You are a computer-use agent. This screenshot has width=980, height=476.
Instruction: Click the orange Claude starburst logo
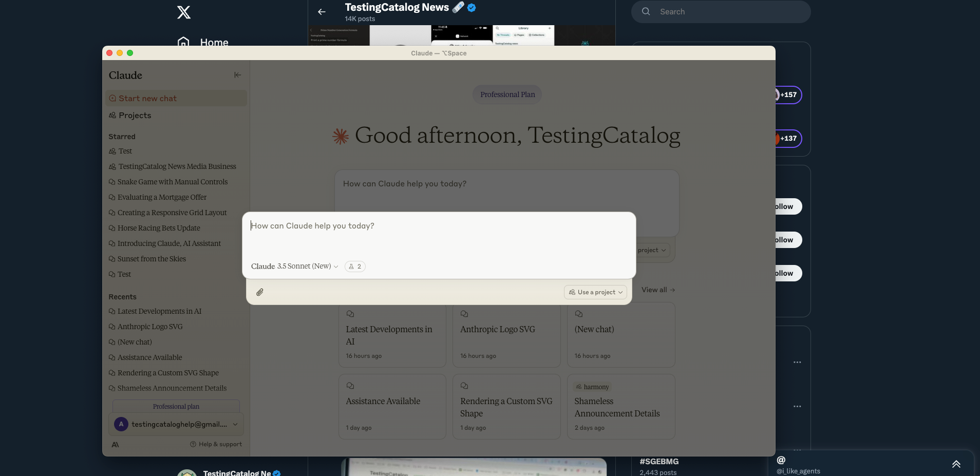(x=341, y=136)
